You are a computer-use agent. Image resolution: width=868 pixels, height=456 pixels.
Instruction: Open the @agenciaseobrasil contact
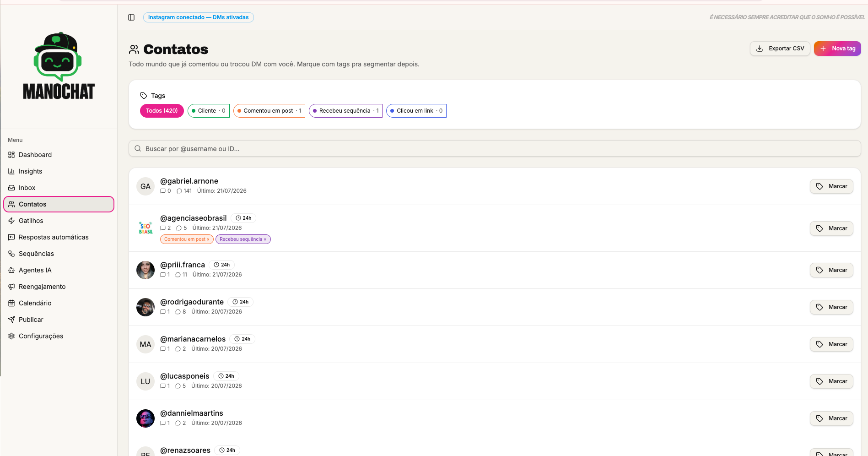coord(194,218)
